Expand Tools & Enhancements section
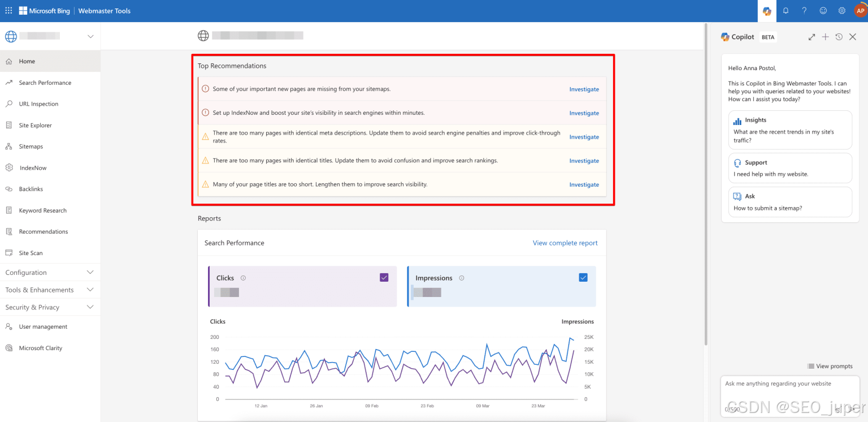This screenshot has width=868, height=422. click(50, 290)
